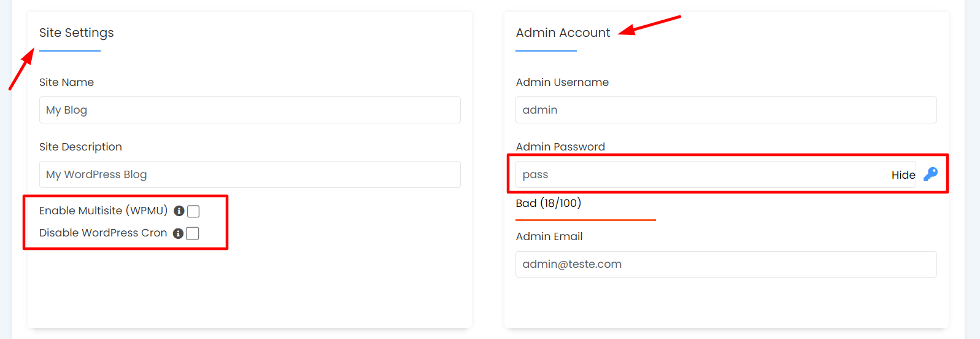Click the Admin Email field
Viewport: 980px width, 339px height.
726,264
